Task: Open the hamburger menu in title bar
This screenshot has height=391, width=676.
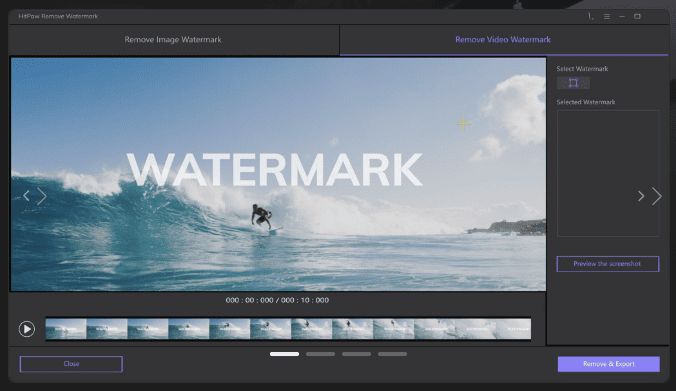Action: (607, 16)
